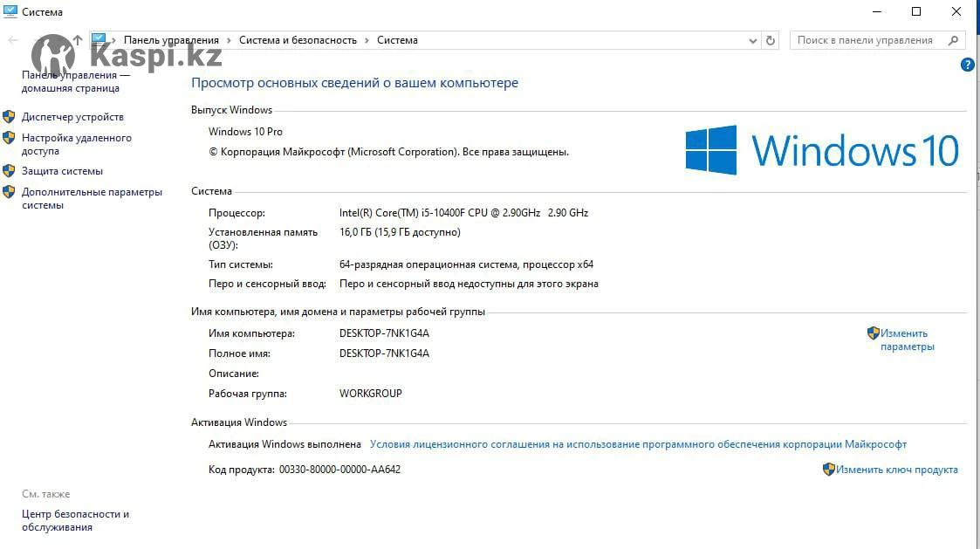Go to Панель управления in the breadcrumb
Viewport: 980px width, 549px height.
coord(171,40)
